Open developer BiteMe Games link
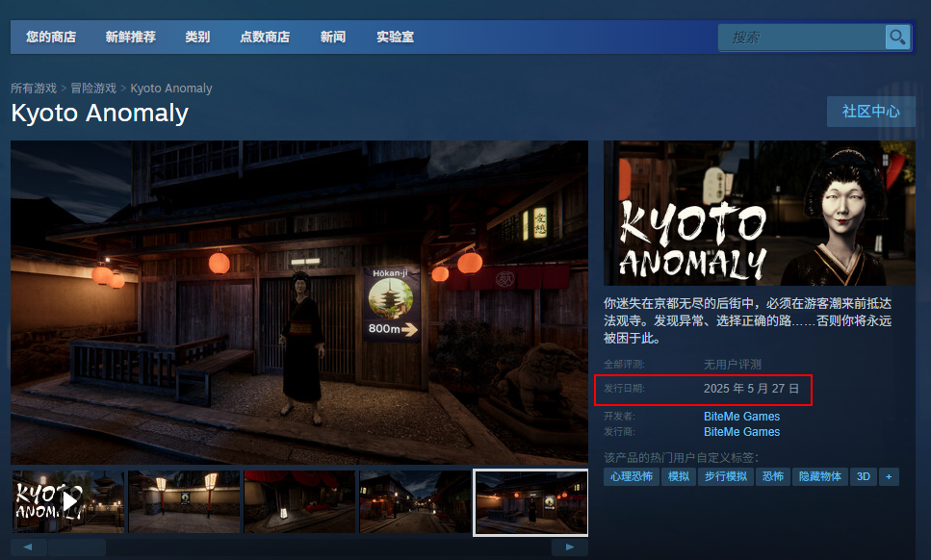This screenshot has width=931, height=560. 741,417
